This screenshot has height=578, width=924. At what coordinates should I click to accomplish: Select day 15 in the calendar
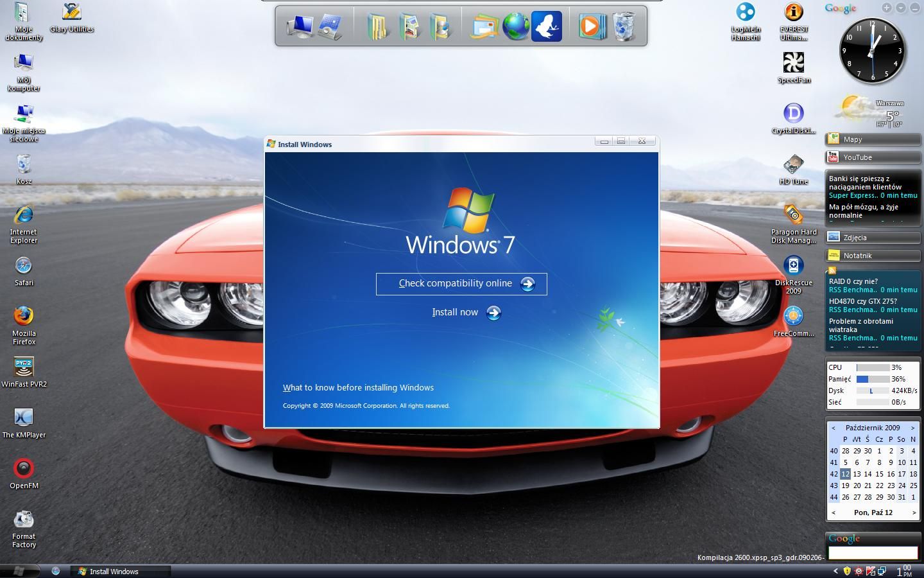coord(879,474)
